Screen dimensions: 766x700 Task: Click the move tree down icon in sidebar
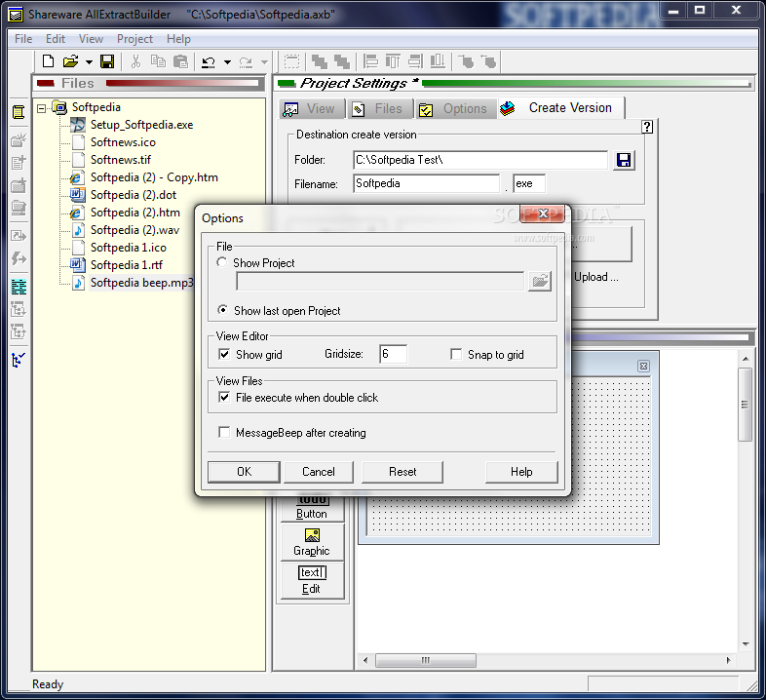coord(19,309)
